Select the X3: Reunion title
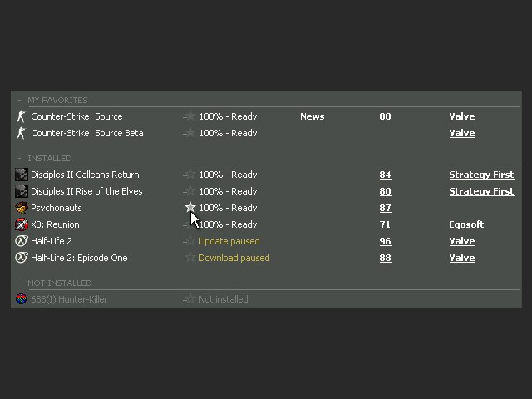 click(55, 224)
